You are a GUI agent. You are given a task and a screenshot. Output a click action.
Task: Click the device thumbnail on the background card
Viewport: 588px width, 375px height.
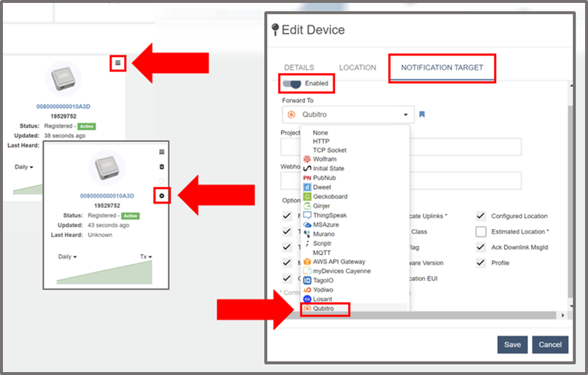pyautogui.click(x=63, y=79)
